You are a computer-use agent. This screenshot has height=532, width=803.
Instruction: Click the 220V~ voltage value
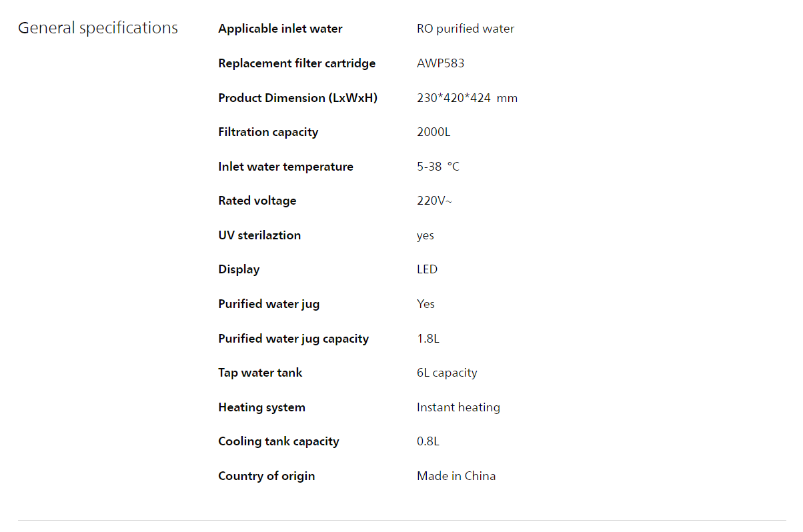pos(434,201)
